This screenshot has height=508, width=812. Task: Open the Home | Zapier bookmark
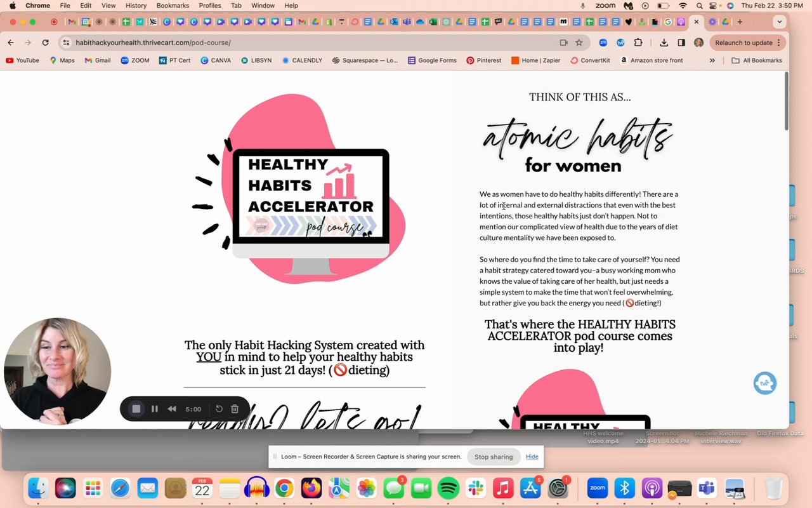tap(536, 60)
